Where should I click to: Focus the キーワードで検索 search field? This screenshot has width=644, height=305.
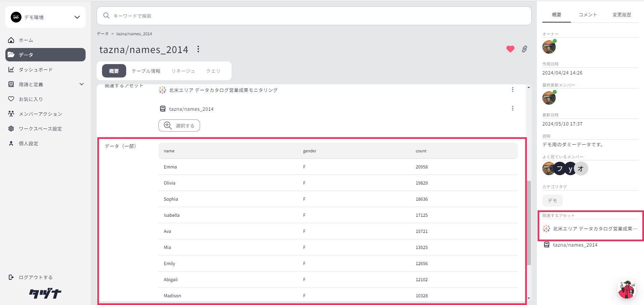click(x=314, y=16)
